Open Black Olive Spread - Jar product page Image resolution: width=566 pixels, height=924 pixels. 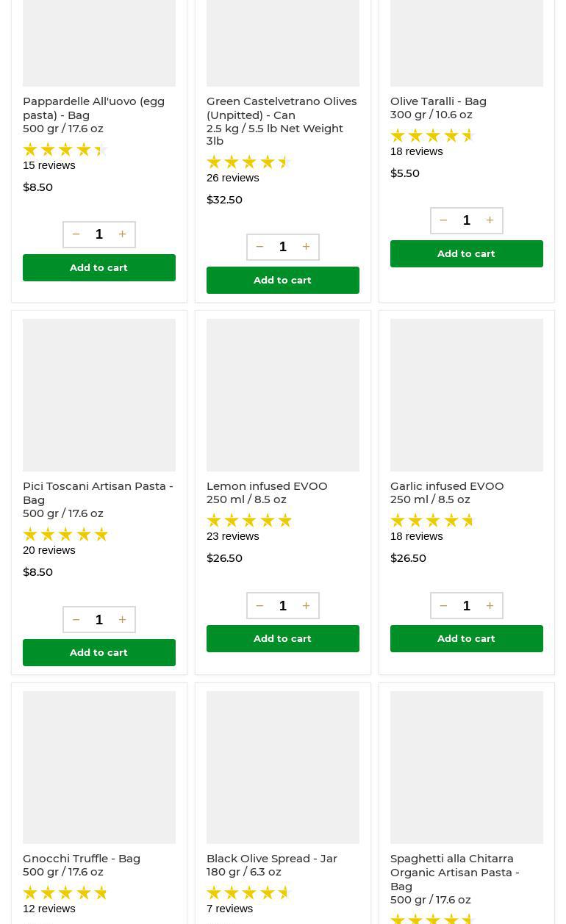click(x=271, y=859)
